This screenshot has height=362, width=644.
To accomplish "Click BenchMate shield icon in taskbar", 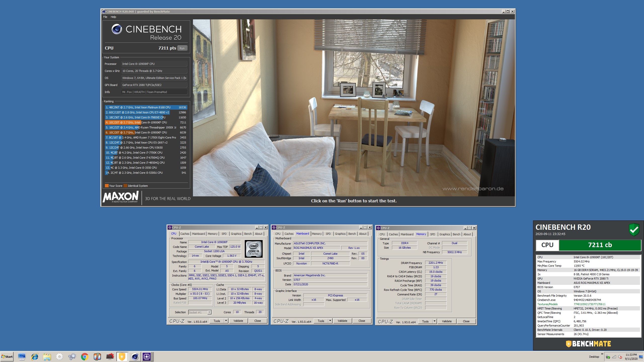I will [122, 356].
